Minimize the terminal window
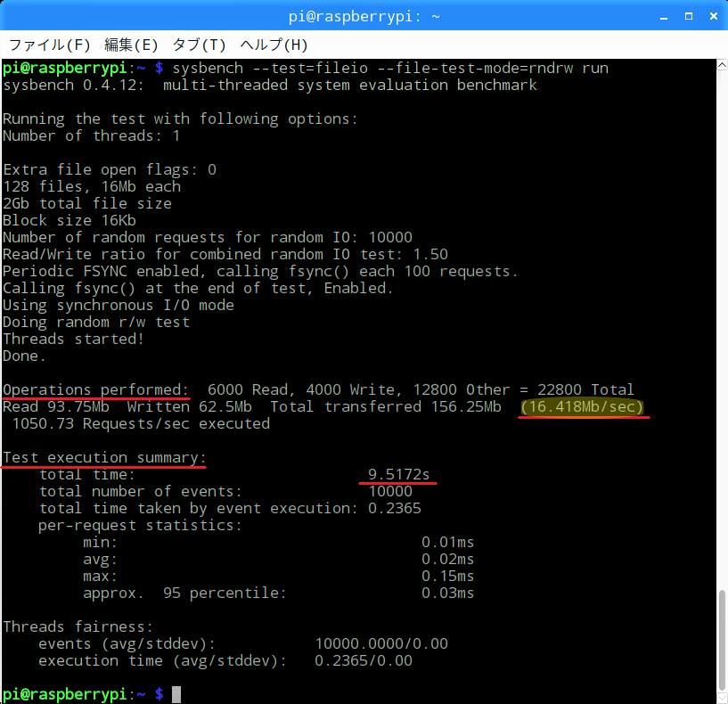 pos(664,17)
